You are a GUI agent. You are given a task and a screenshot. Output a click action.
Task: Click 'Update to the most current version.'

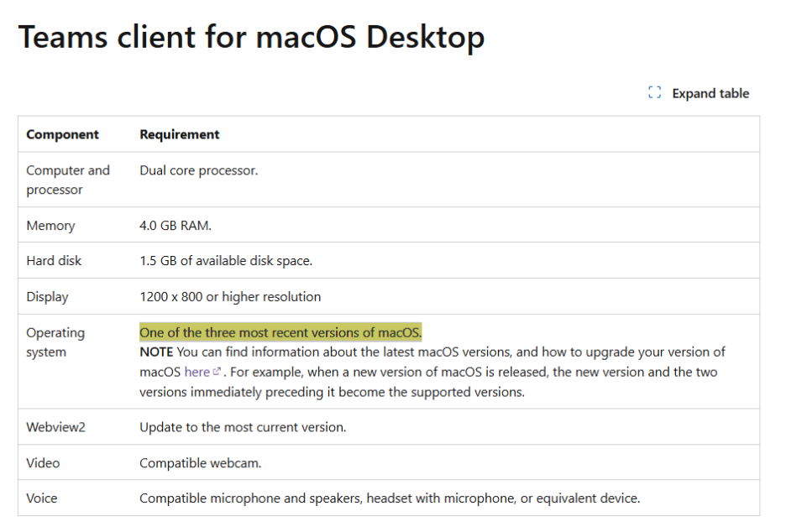point(243,427)
